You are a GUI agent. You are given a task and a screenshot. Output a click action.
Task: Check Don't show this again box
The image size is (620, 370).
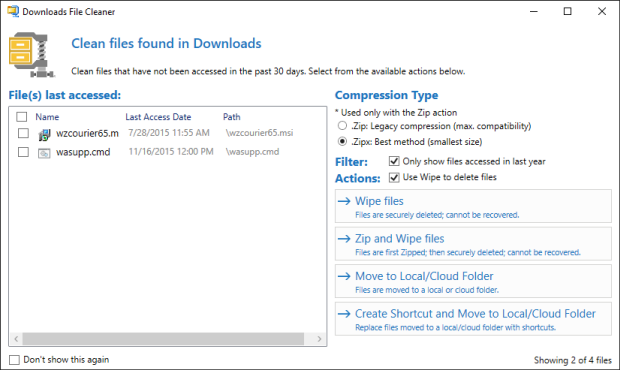14,360
